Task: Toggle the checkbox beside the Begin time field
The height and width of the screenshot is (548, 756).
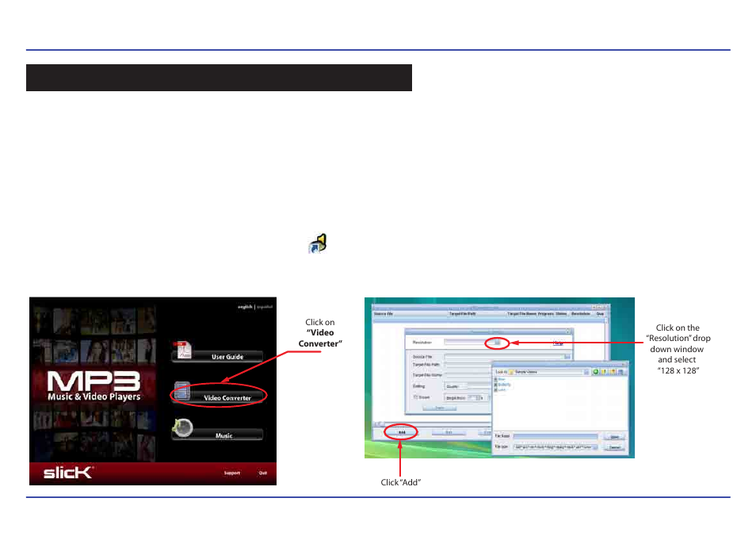Action: 415,397
